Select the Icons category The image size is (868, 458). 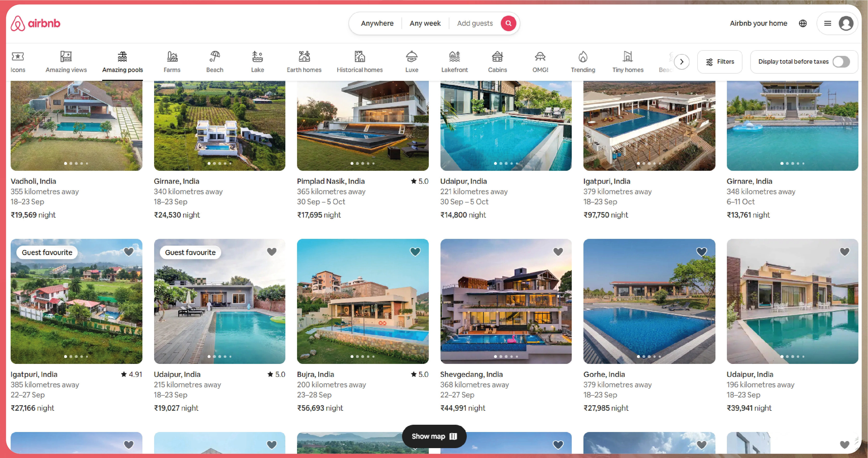[x=18, y=62]
